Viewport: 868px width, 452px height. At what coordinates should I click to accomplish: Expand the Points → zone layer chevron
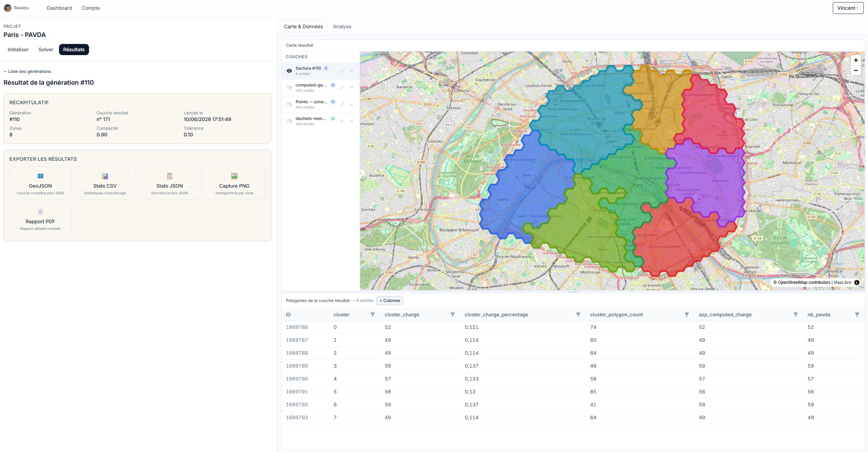[352, 104]
